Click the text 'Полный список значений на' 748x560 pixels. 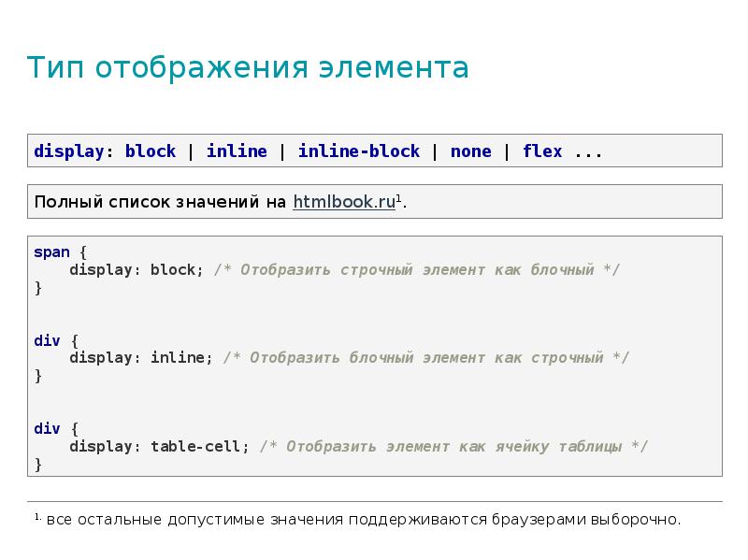pyautogui.click(x=160, y=202)
